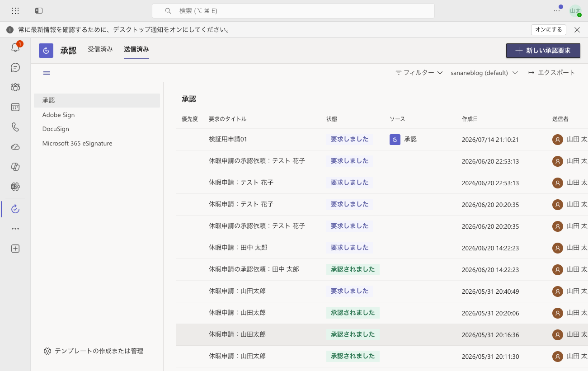Open the Chat icon in sidebar
Viewport: 588px width, 371px height.
(15, 67)
